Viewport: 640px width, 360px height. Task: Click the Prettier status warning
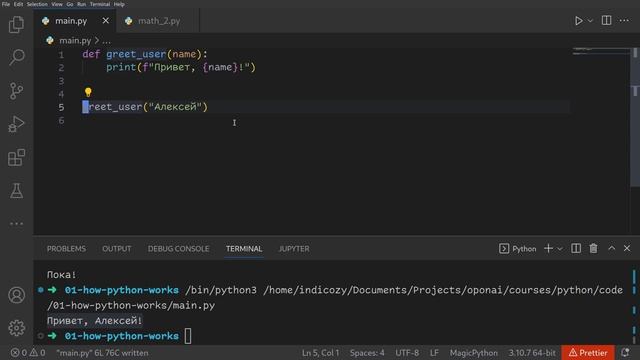[x=588, y=353]
